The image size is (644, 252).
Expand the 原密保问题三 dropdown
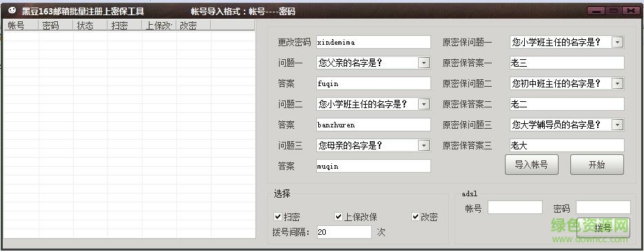tap(617, 125)
